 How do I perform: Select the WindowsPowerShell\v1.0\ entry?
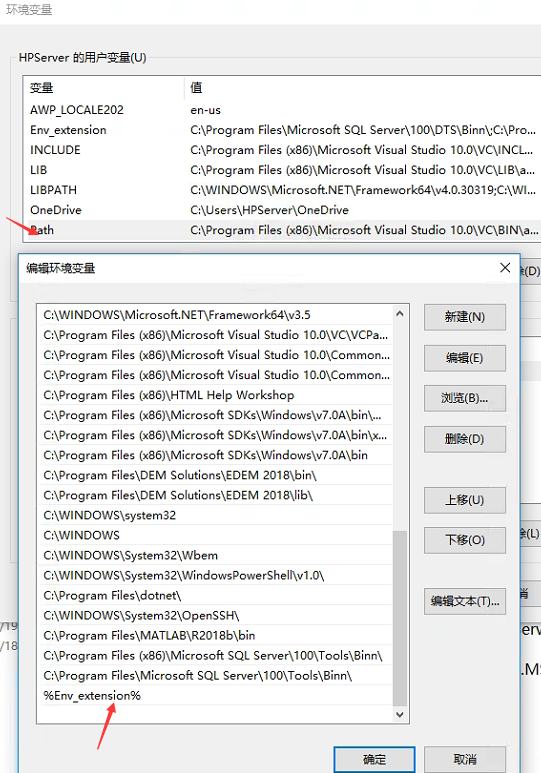click(x=216, y=575)
